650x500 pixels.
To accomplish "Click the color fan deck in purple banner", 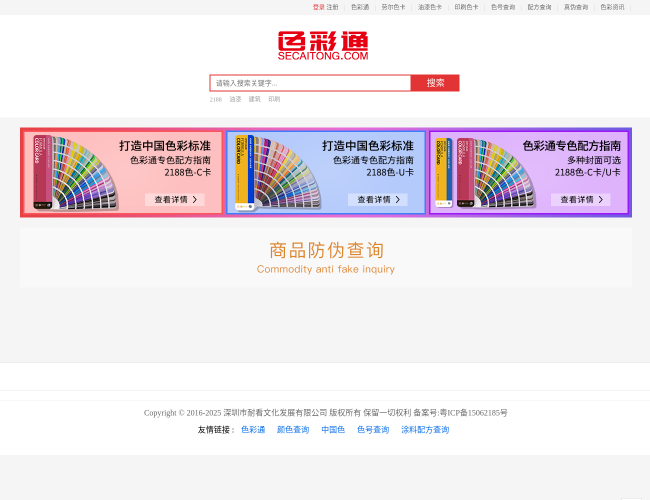I will point(477,172).
